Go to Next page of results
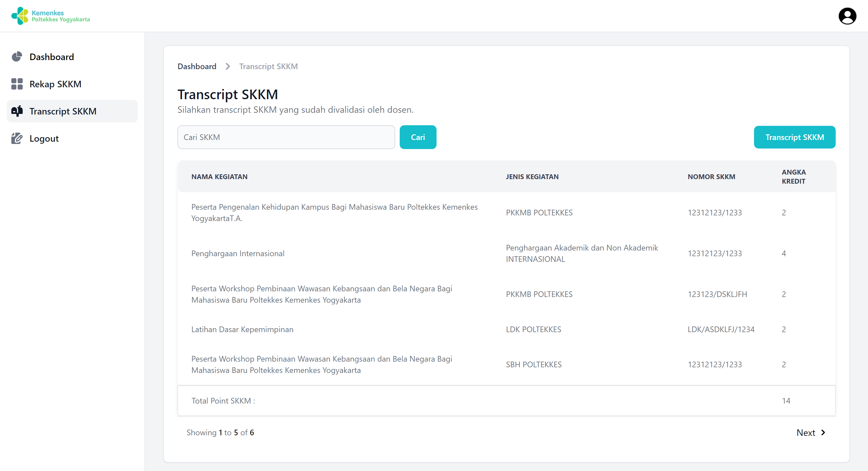 click(x=806, y=432)
